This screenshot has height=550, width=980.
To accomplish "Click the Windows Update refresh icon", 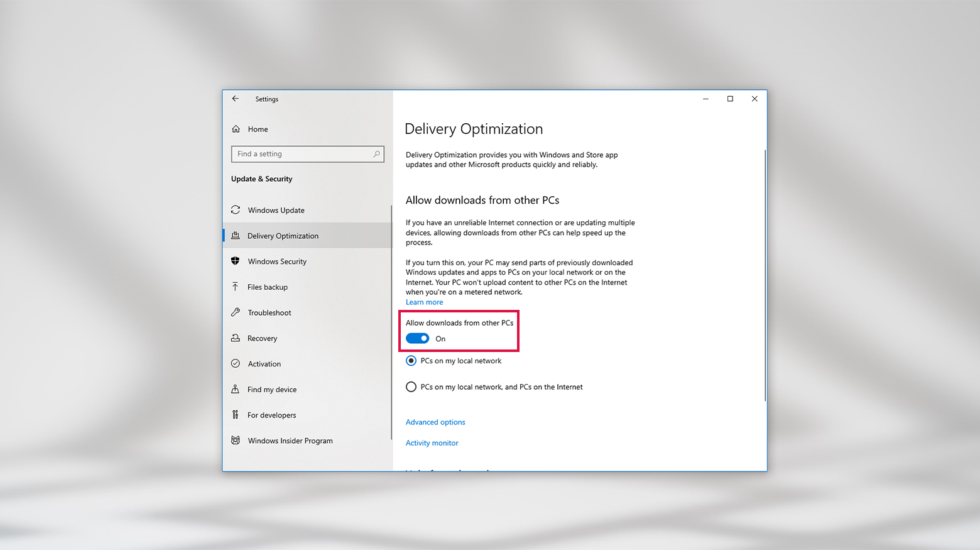I will (235, 210).
